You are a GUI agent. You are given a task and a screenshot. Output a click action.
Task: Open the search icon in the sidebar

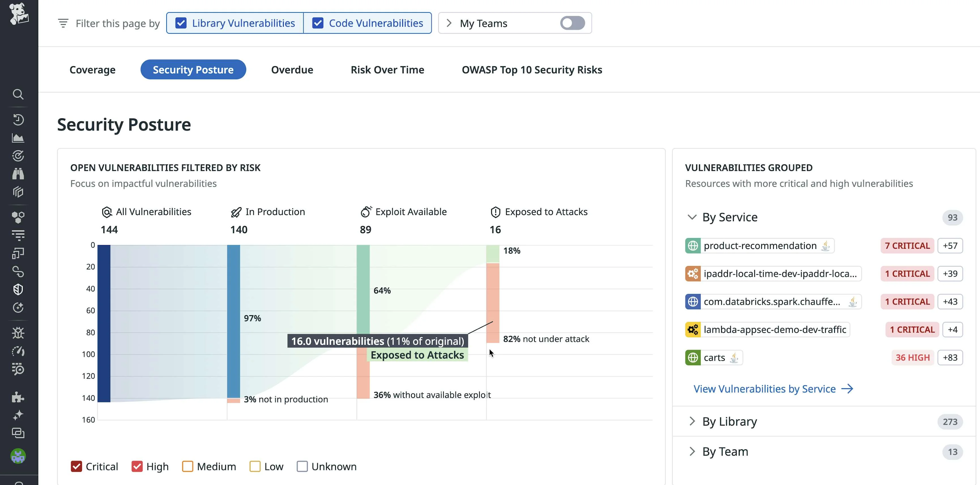[18, 94]
